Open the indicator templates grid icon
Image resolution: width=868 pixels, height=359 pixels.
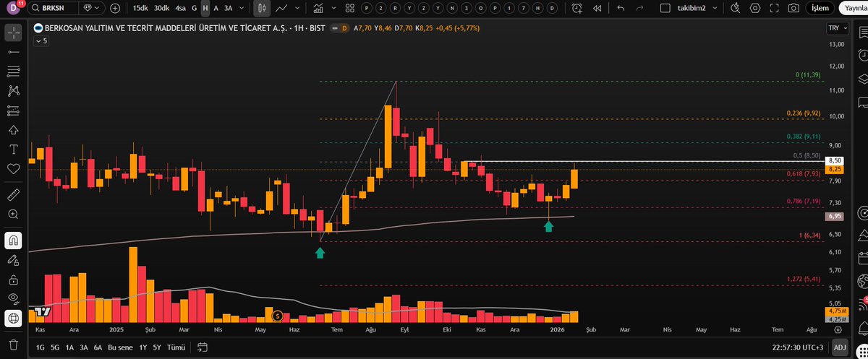(349, 8)
